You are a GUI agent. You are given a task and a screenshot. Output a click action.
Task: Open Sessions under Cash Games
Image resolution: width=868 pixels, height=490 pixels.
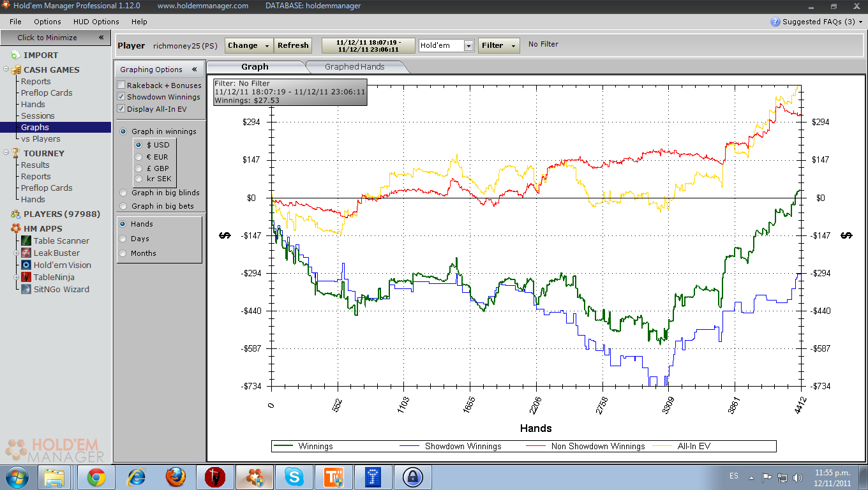38,115
